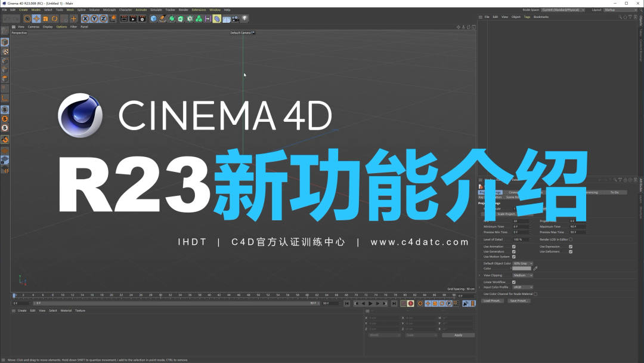Viewport: 644px width, 363px height.
Task: Switch to the To Do tab
Action: [614, 192]
